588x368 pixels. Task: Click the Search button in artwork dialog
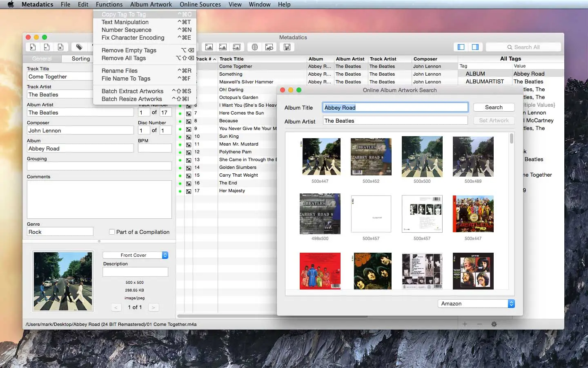pyautogui.click(x=494, y=108)
